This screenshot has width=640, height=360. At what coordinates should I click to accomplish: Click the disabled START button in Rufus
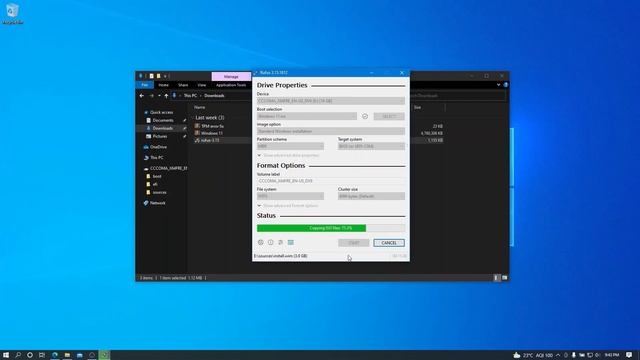(353, 243)
